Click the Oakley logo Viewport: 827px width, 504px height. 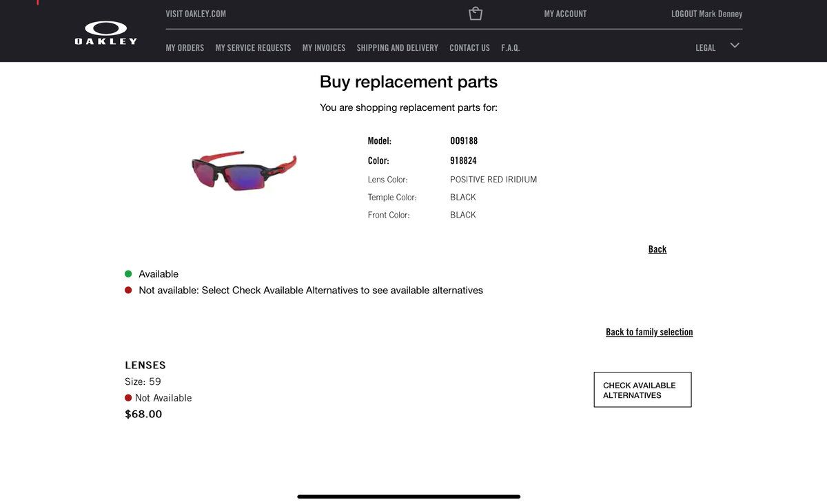[106, 32]
